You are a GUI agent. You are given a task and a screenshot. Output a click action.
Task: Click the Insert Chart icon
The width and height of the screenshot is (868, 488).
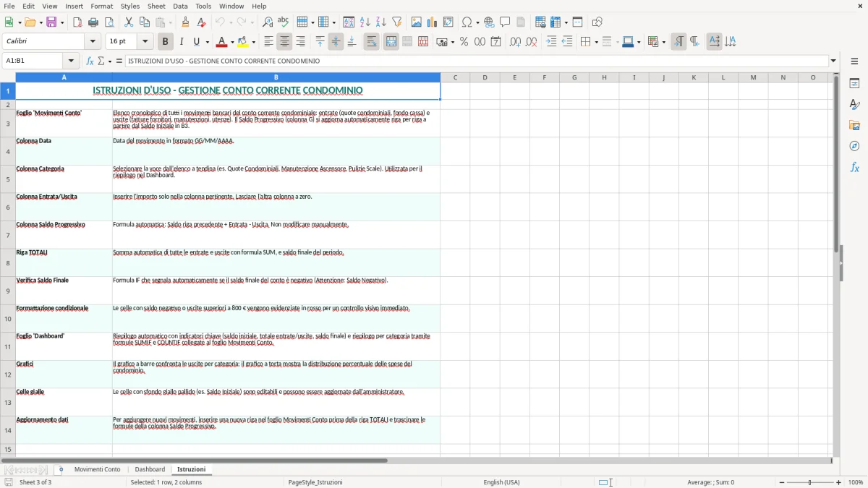click(433, 22)
